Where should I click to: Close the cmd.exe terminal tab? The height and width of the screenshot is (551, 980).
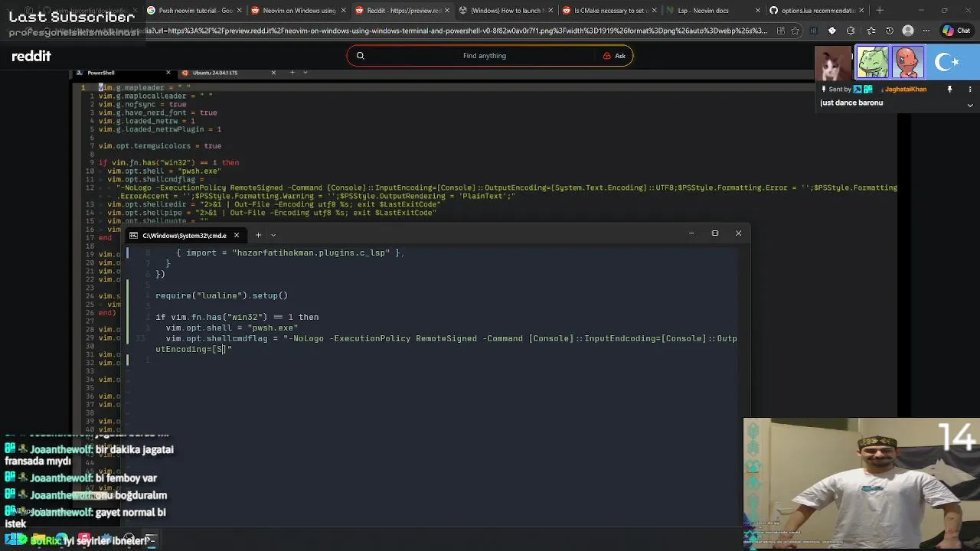point(237,235)
